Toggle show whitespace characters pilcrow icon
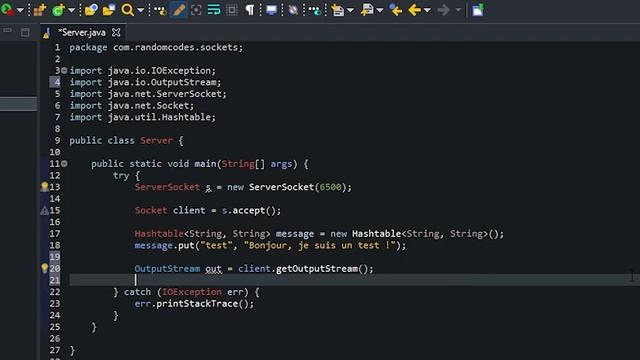The image size is (640, 360). coord(249,10)
